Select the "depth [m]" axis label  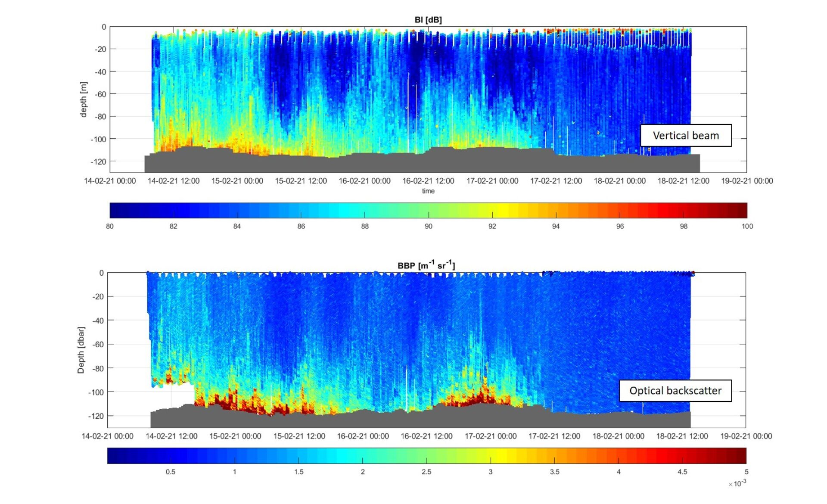coord(83,99)
